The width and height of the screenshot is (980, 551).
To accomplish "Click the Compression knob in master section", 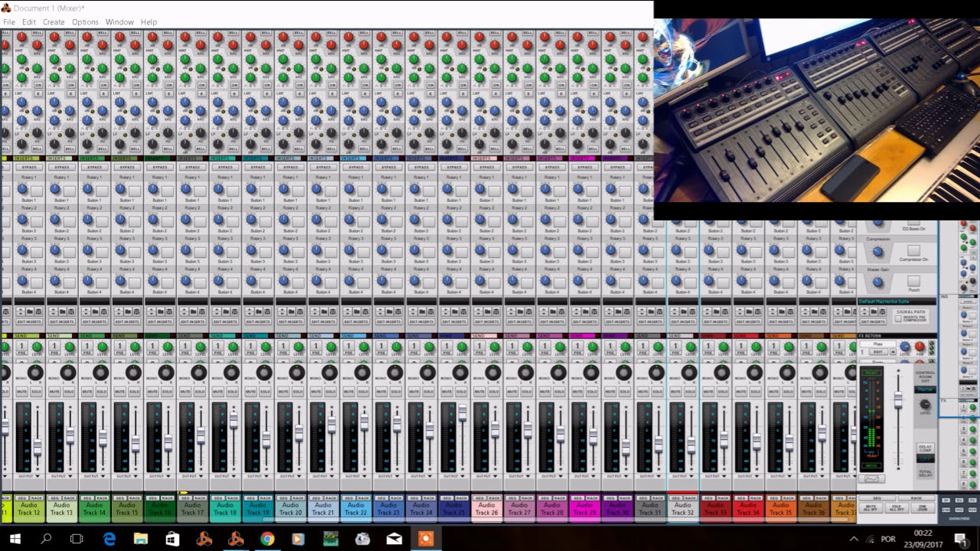I will coord(877,252).
